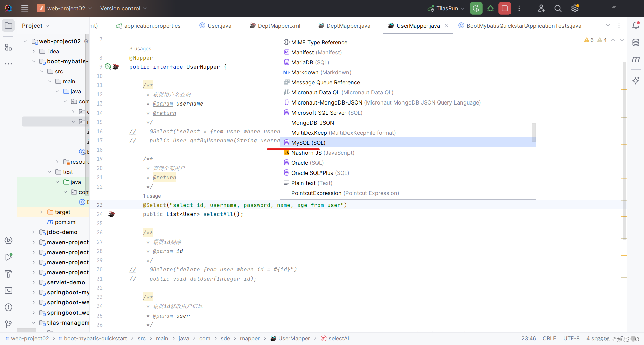Screen dimensions: 644x345
Task: Expand the jdbc-demo module
Action: coord(34,232)
